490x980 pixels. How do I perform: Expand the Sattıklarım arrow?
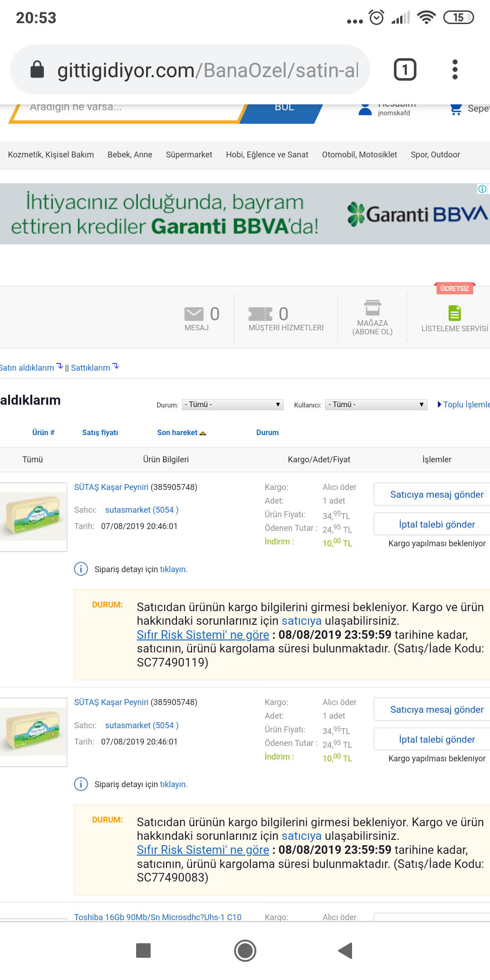116,366
